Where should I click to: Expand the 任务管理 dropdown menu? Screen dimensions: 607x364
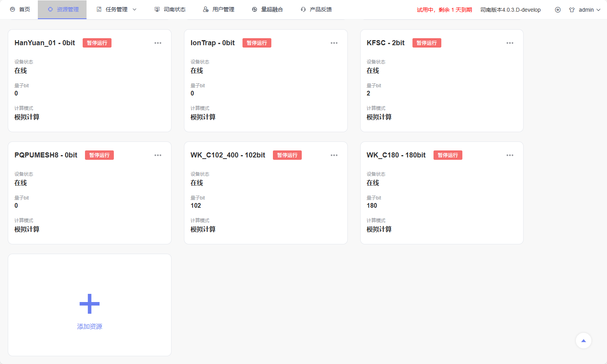[117, 9]
